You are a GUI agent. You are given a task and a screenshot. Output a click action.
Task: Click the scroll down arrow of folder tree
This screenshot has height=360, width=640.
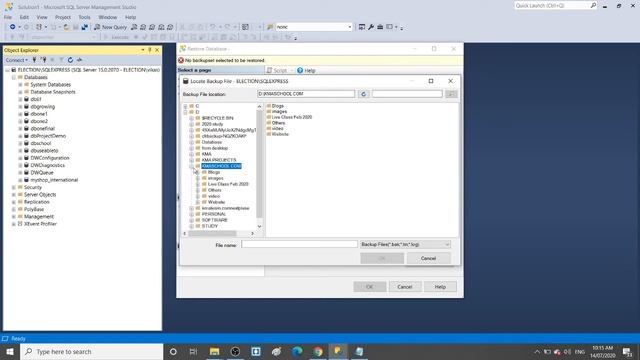coord(259,227)
